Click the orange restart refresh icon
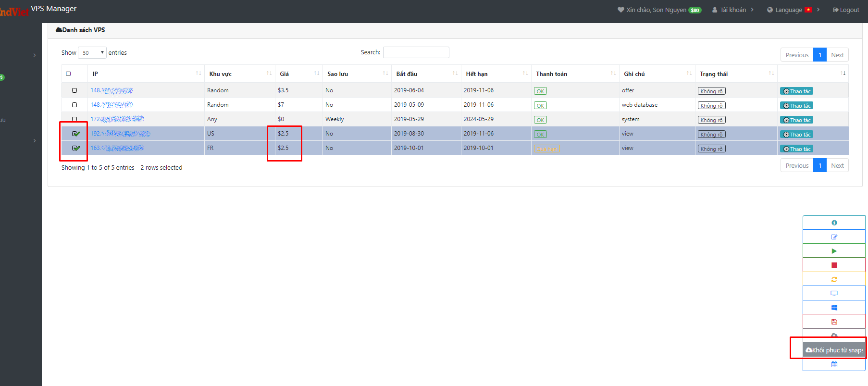Image resolution: width=868 pixels, height=386 pixels. (834, 279)
